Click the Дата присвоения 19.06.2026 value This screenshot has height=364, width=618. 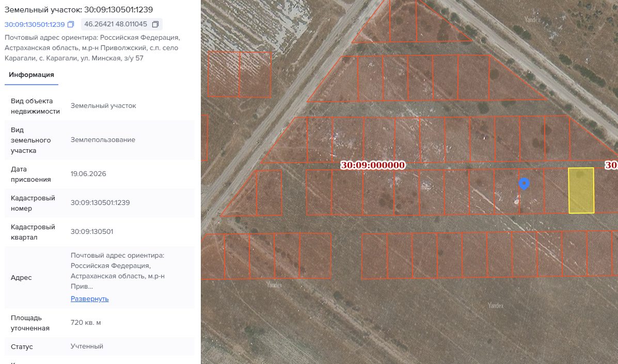(x=88, y=173)
